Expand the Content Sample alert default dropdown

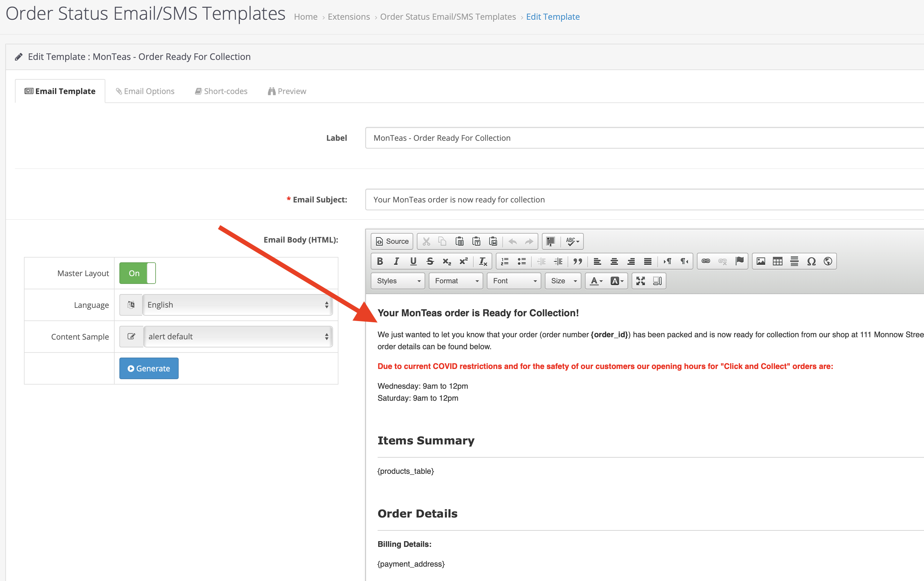[238, 337]
